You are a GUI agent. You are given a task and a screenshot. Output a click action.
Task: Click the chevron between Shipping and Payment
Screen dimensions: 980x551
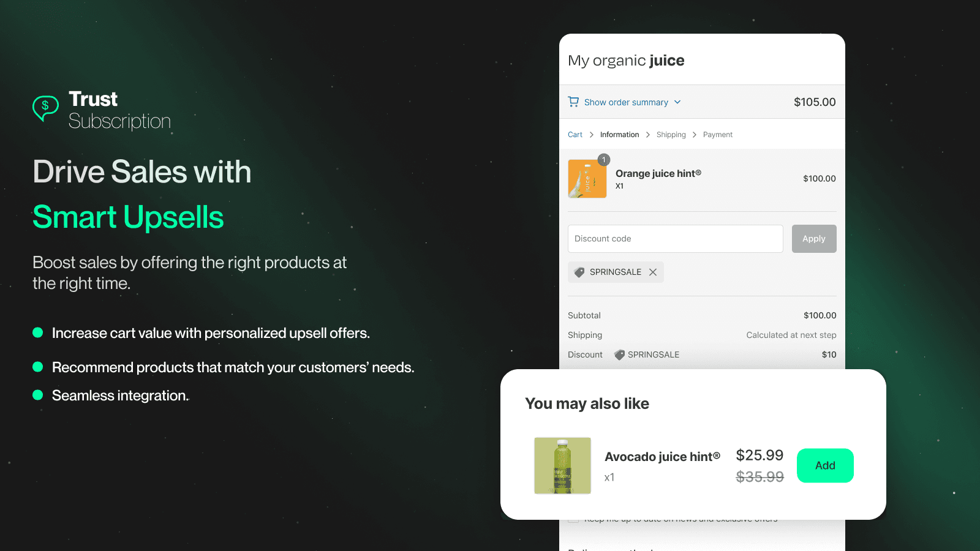pyautogui.click(x=695, y=135)
